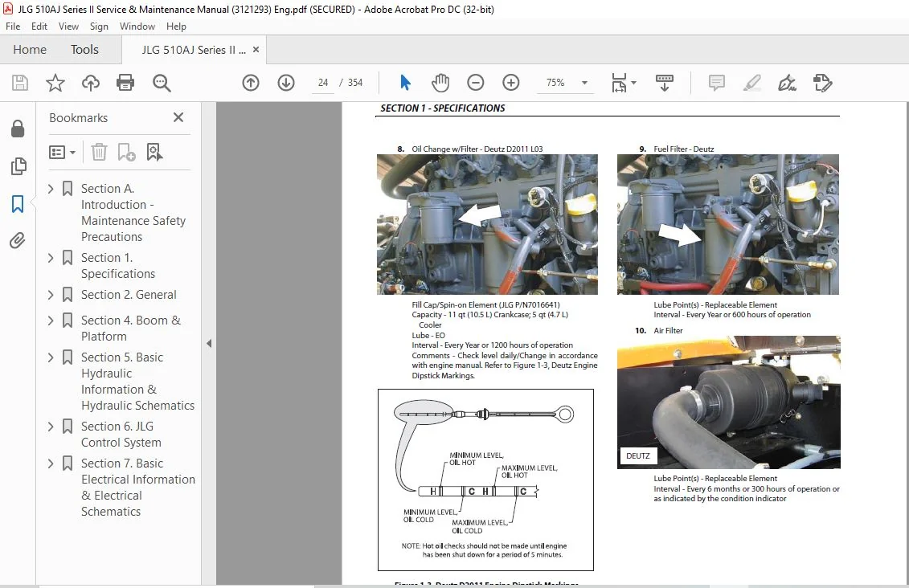
Task: Close the Bookmarks panel
Action: (178, 117)
